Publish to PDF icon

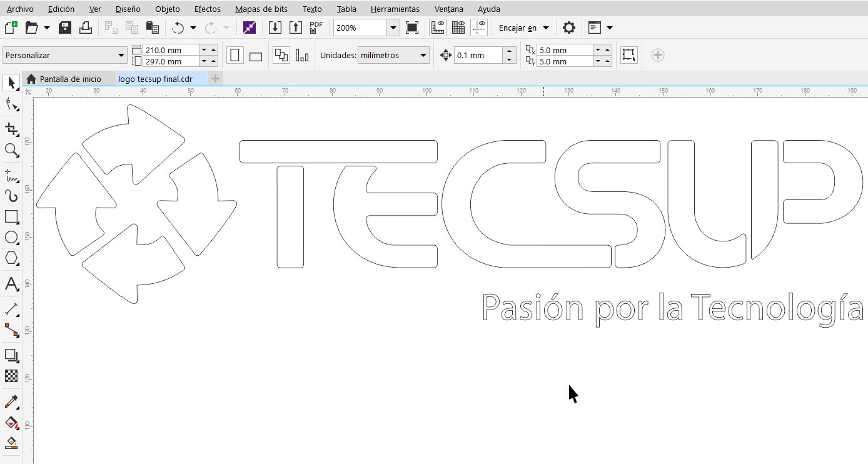(316, 28)
